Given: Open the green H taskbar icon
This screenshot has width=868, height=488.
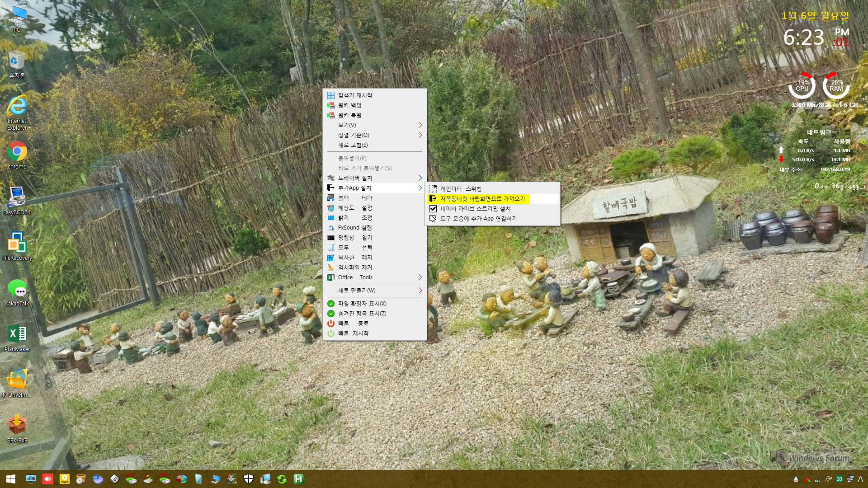Looking at the screenshot, I should pos(298,479).
